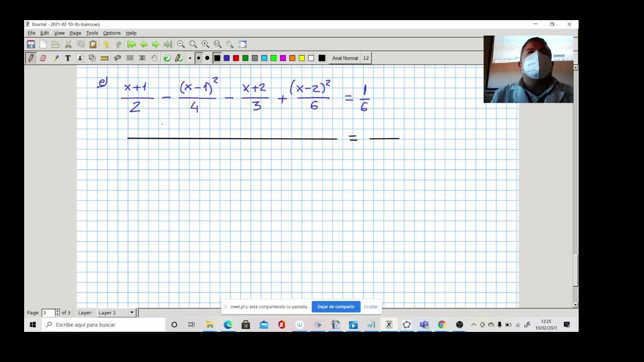The image size is (644, 362).
Task: Save the journal with the floppy icon
Action: tap(31, 44)
